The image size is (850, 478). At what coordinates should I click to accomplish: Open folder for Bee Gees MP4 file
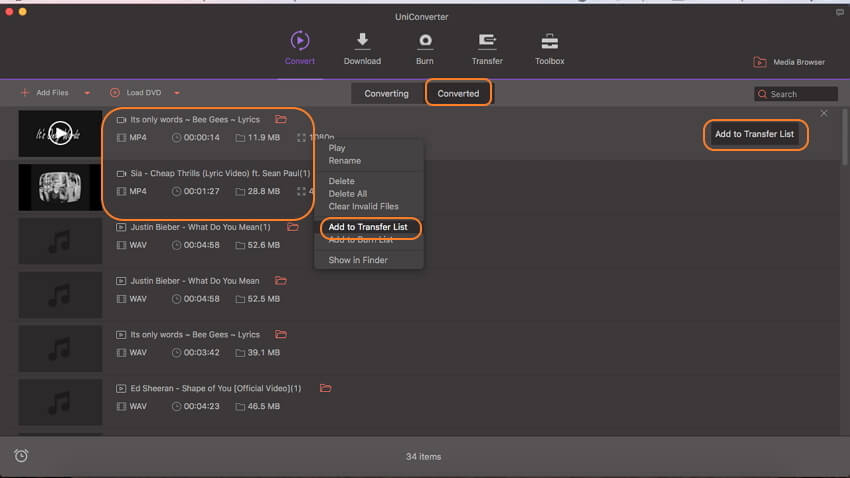(x=281, y=119)
